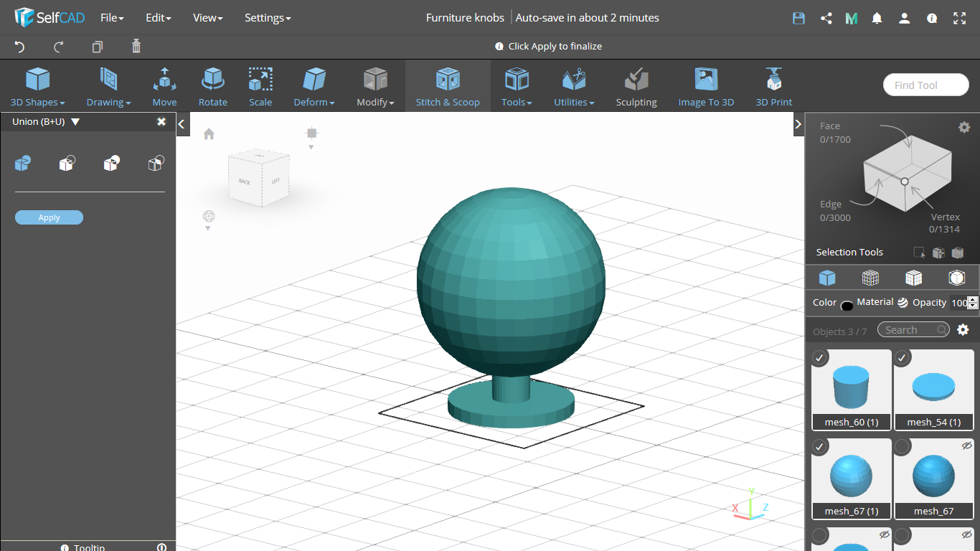The height and width of the screenshot is (551, 980).
Task: Open the user account icon
Action: point(904,18)
